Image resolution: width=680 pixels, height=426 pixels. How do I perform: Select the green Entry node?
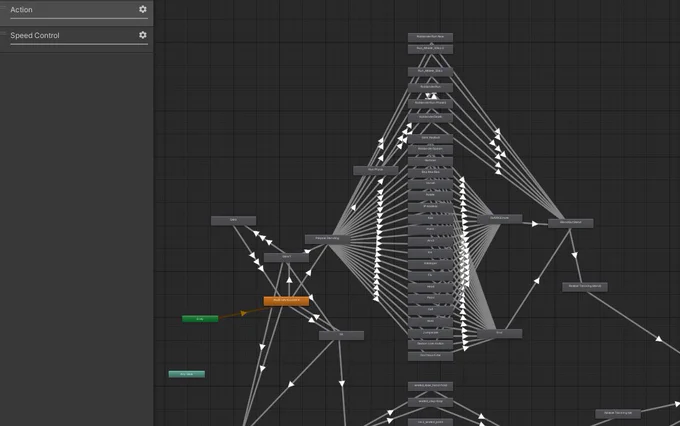[x=200, y=319]
